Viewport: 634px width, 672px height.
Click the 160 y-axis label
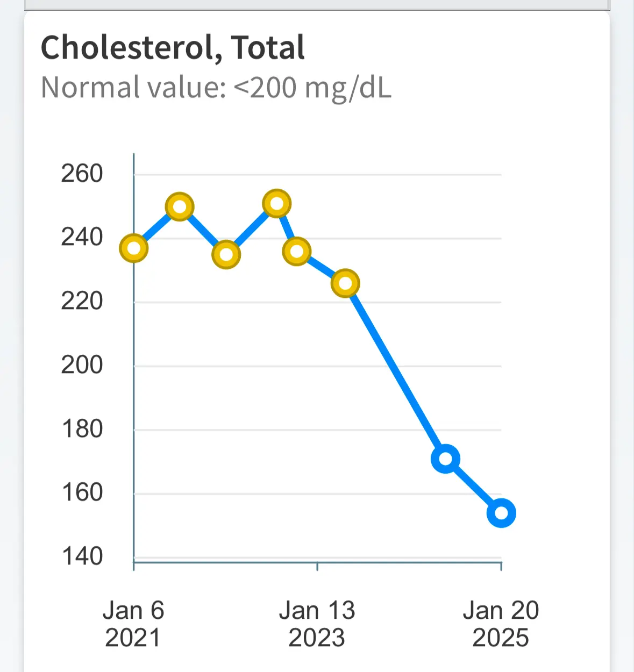tap(82, 492)
